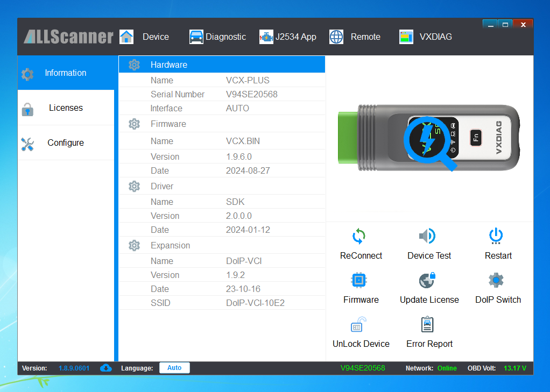Click the ReConnect arrows icon
550x392 pixels.
coord(359,237)
